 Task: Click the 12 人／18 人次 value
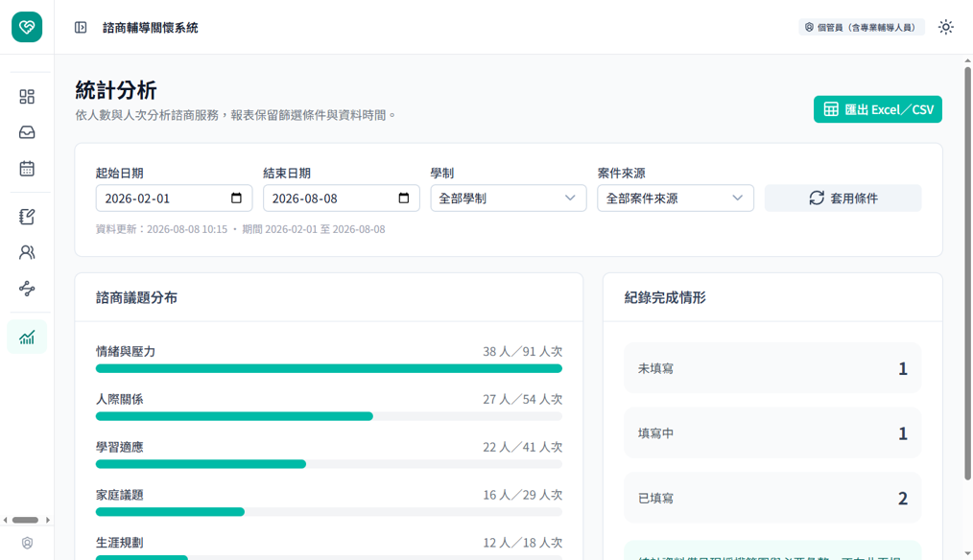coord(523,543)
